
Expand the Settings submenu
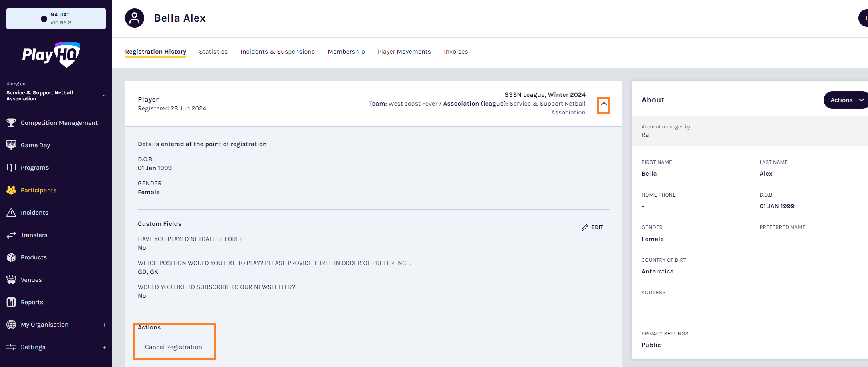104,347
